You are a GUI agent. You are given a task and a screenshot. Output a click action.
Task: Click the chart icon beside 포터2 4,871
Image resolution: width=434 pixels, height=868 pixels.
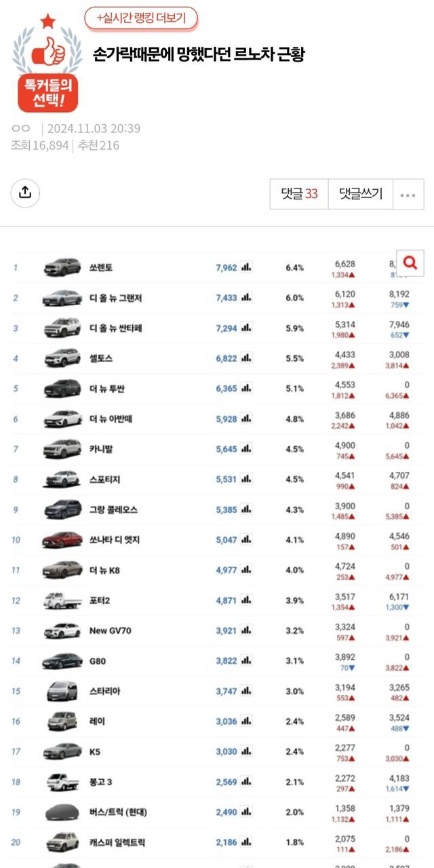tap(245, 601)
